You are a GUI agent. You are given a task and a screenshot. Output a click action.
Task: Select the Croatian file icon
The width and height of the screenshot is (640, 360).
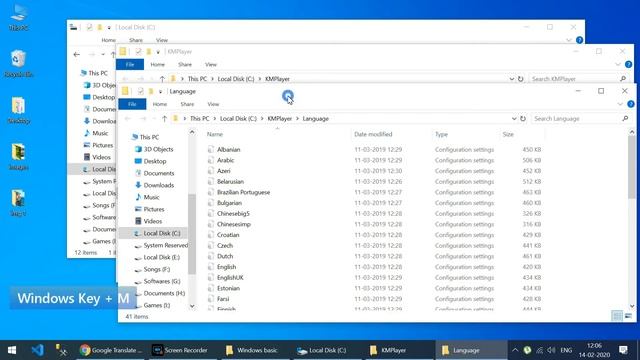pos(211,235)
